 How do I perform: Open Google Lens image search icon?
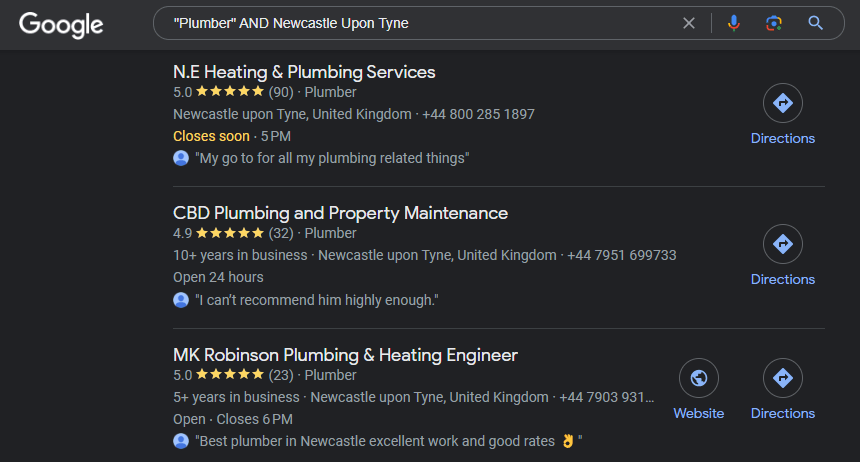point(774,23)
